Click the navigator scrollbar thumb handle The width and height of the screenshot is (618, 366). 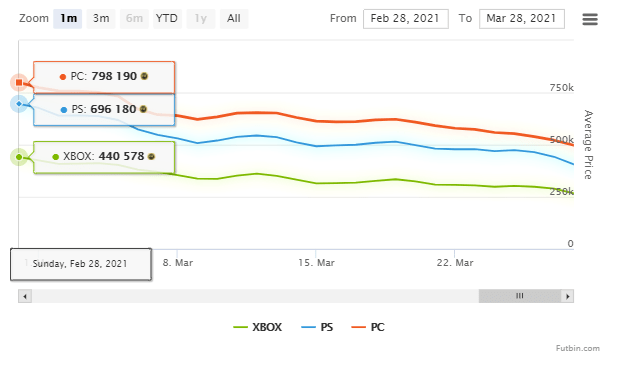click(520, 296)
